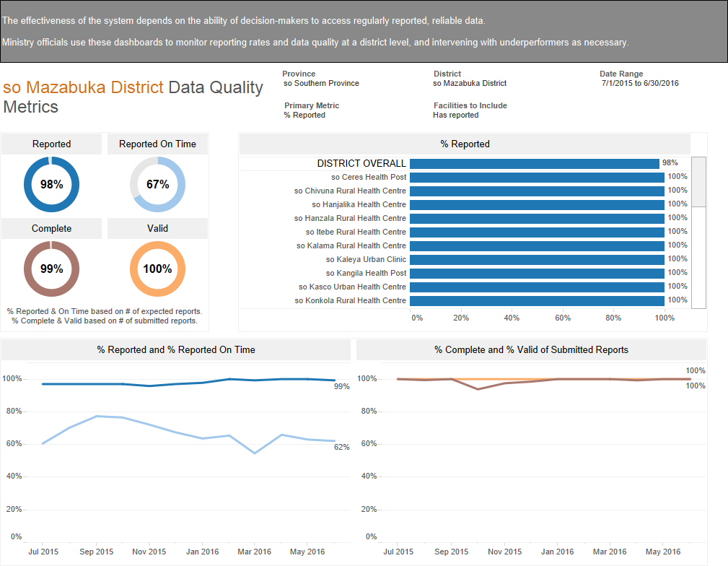Viewport: 728px width, 566px height.
Task: Click the so Hanjalika Health Centre label
Action: point(359,204)
